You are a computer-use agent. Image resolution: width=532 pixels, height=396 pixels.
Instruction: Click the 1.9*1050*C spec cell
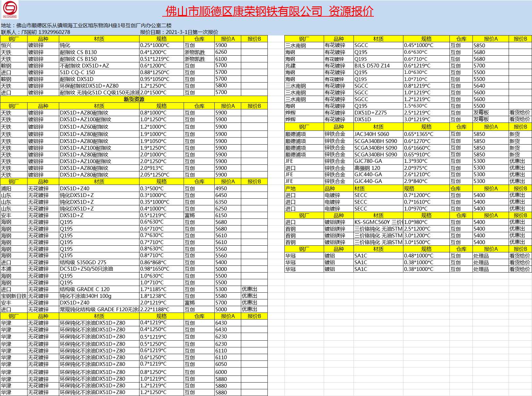162,141
